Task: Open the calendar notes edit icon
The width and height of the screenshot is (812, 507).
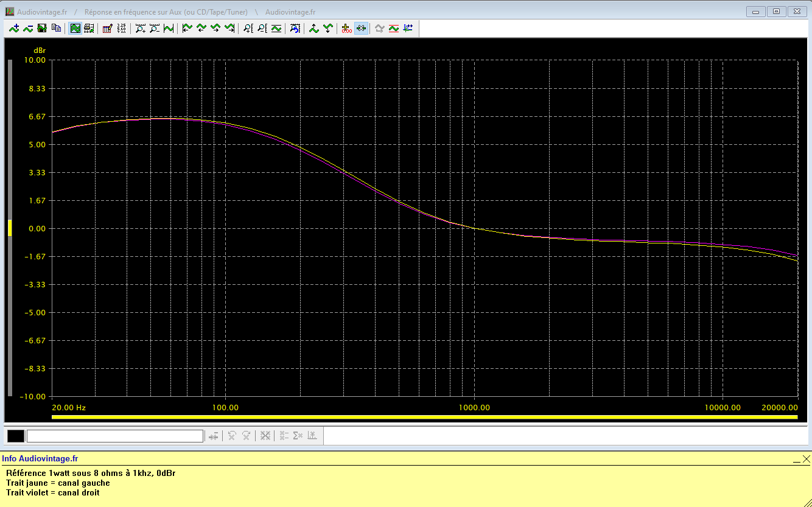Action: pos(107,28)
